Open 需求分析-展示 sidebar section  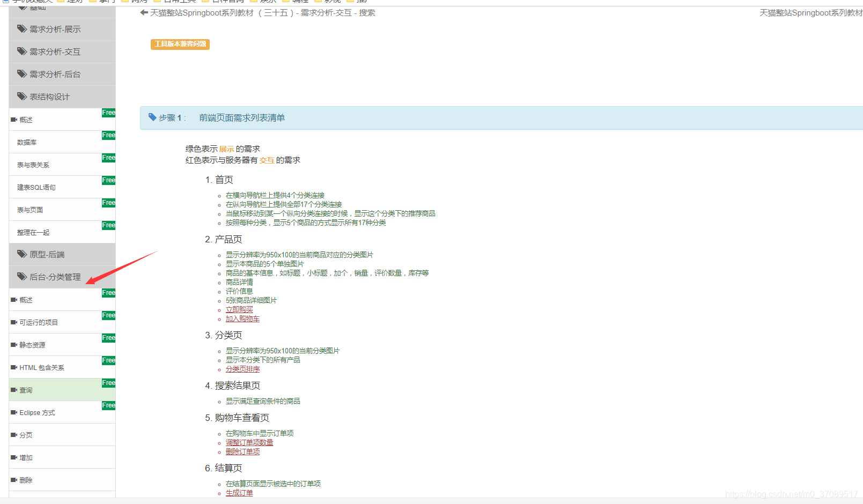pyautogui.click(x=62, y=29)
